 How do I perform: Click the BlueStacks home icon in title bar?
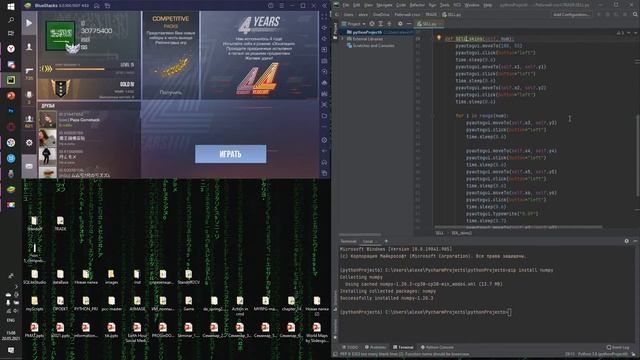click(97, 6)
